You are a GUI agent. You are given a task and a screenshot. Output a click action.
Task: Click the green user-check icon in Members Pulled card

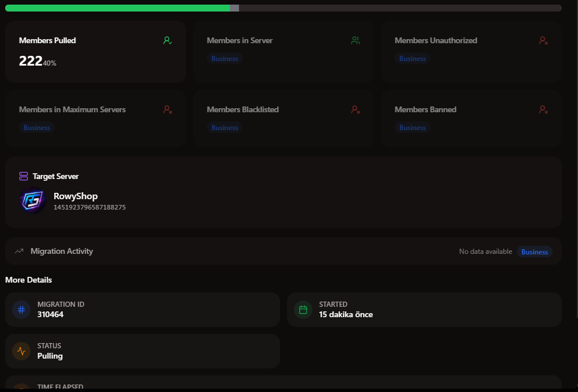[x=168, y=40]
